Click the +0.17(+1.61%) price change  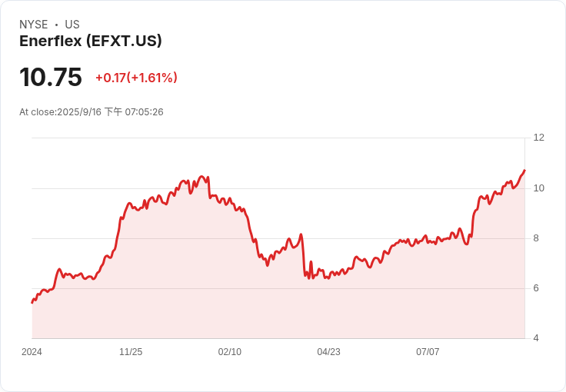coord(136,78)
